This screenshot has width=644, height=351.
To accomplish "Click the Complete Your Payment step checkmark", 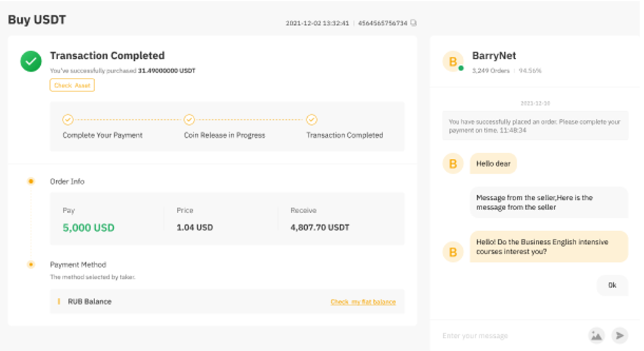I will coord(68,120).
